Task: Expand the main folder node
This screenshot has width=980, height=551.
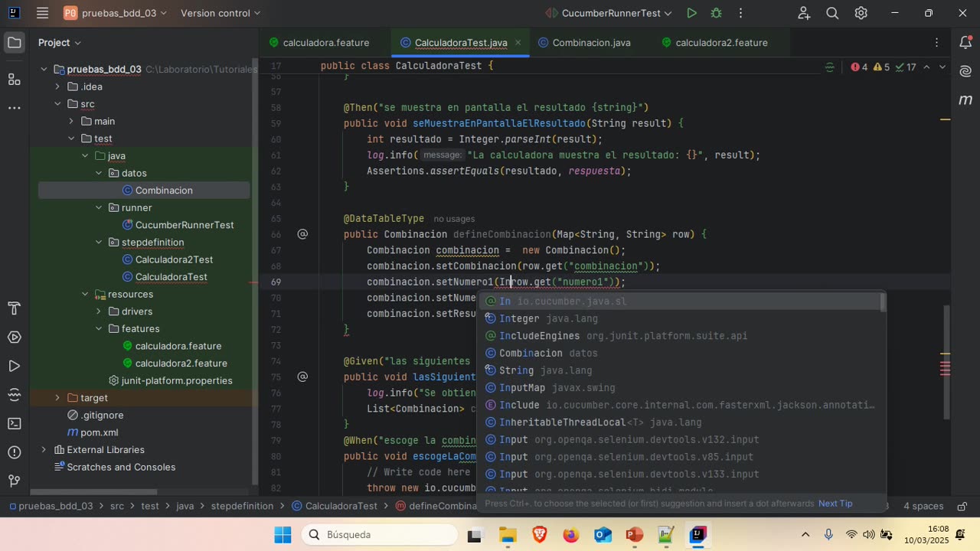Action: pos(71,121)
